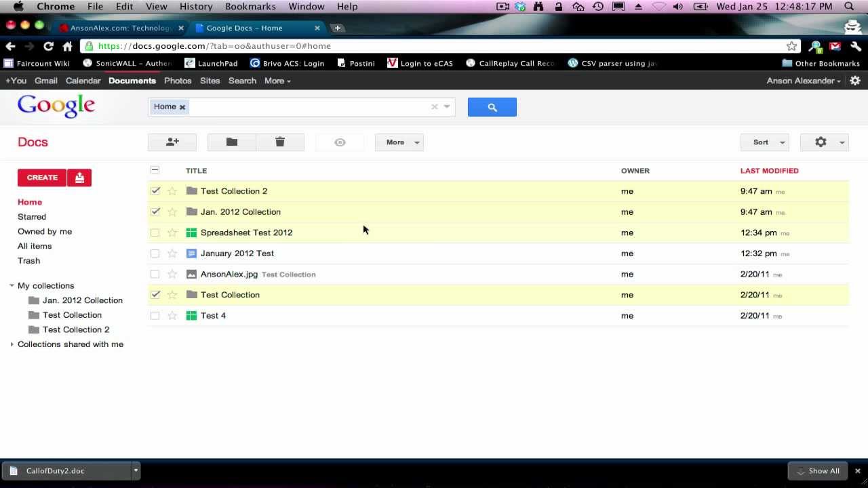This screenshot has width=868, height=488.
Task: Click the red upload icon button
Action: [x=79, y=178]
